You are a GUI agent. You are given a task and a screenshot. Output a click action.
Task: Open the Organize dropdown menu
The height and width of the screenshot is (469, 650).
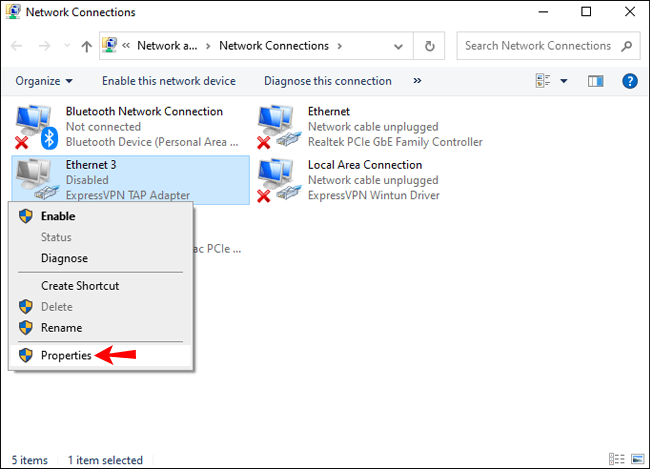44,81
